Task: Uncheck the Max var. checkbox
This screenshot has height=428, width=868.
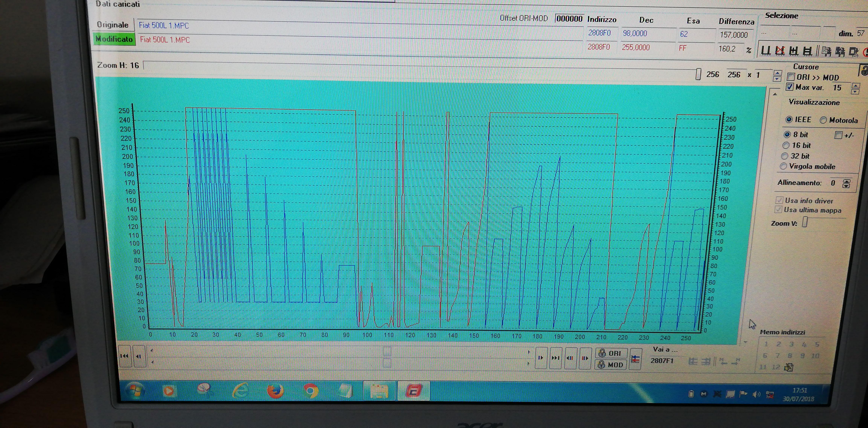Action: pos(789,87)
